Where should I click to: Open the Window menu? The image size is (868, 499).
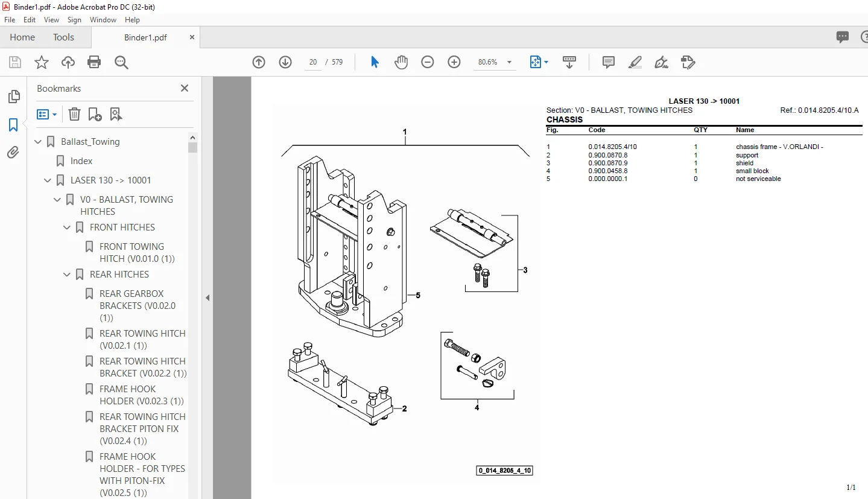103,20
